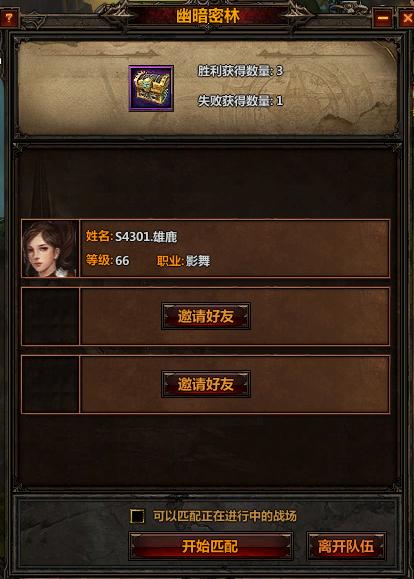Viewport: 414px width, 579px height.
Task: Click the second 邀请好友 button
Action: [x=206, y=384]
